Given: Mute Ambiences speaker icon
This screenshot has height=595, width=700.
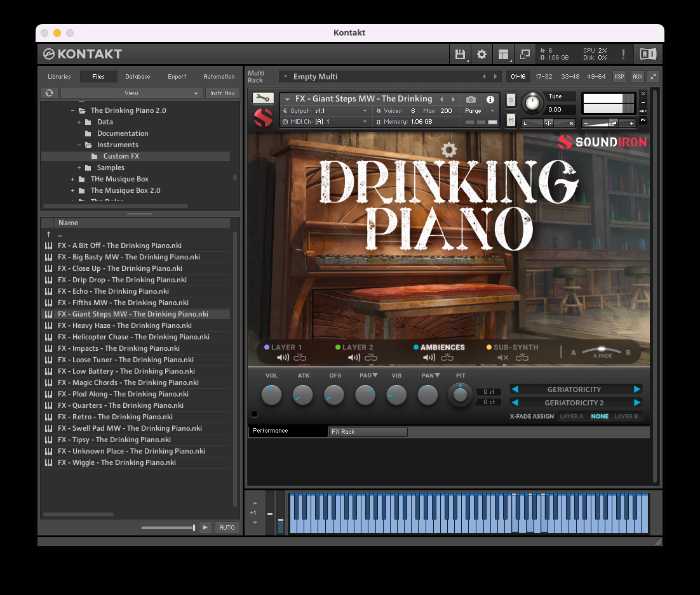Looking at the screenshot, I should click(x=429, y=358).
